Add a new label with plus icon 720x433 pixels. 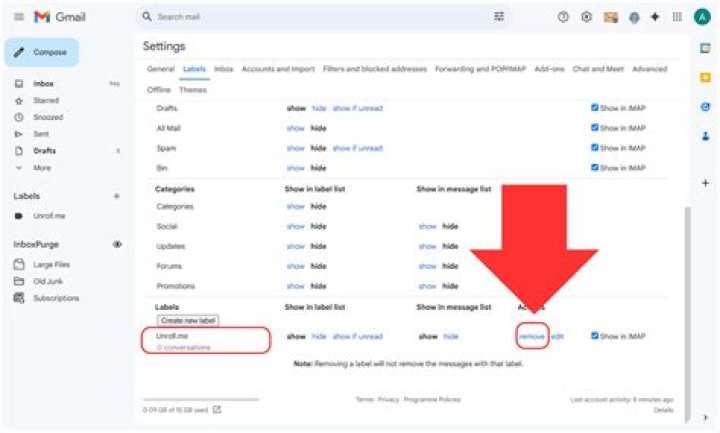(117, 196)
